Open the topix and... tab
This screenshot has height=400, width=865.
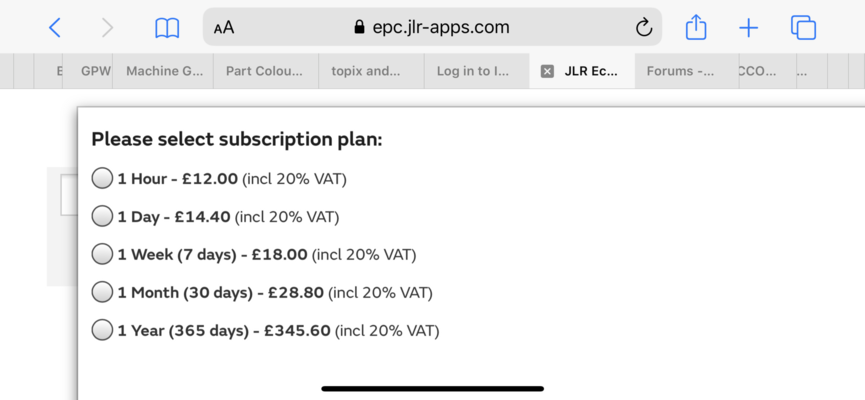pyautogui.click(x=371, y=71)
